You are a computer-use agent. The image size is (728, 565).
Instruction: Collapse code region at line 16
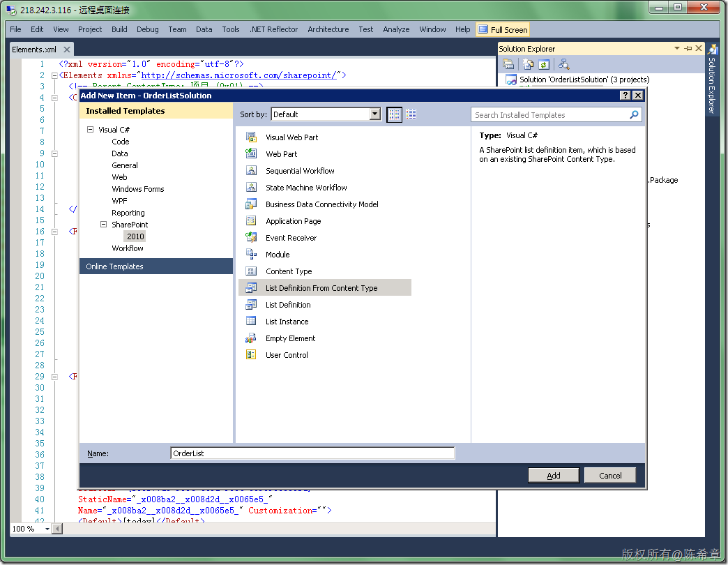pyautogui.click(x=54, y=231)
